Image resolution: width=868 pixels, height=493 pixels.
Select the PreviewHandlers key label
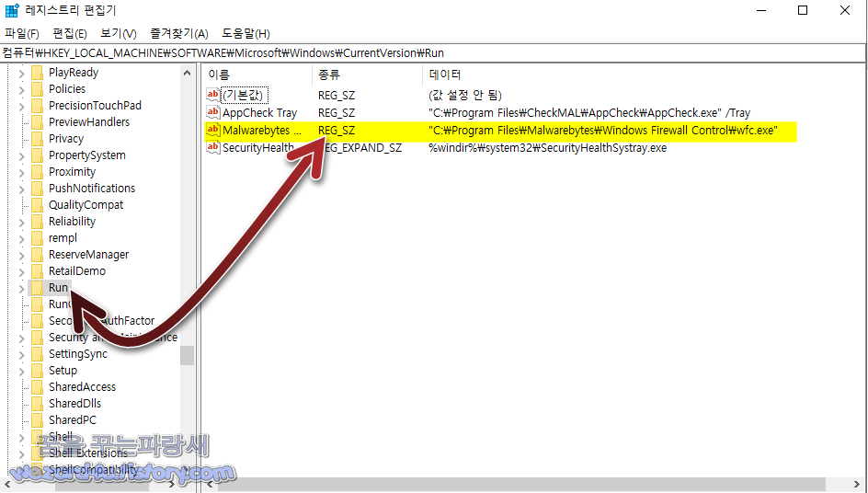(89, 121)
